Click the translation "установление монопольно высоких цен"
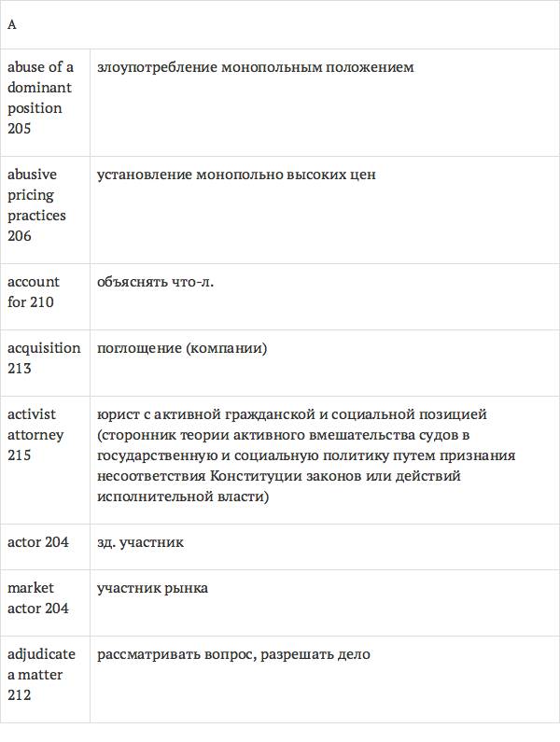560x742 pixels. click(x=236, y=175)
